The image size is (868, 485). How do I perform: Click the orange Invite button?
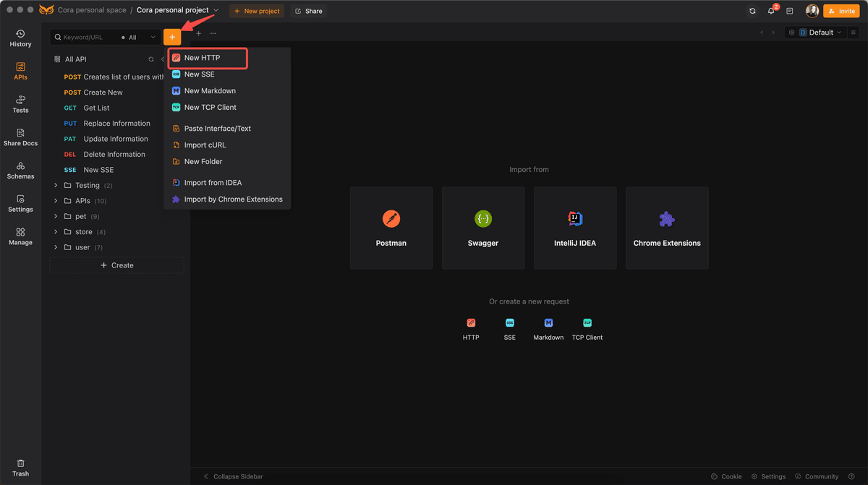pos(841,11)
